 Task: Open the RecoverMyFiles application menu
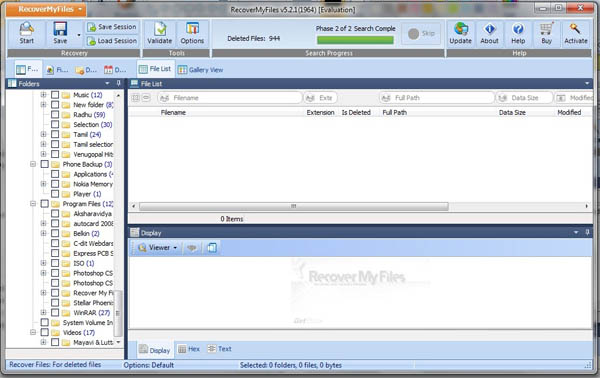[x=46, y=9]
